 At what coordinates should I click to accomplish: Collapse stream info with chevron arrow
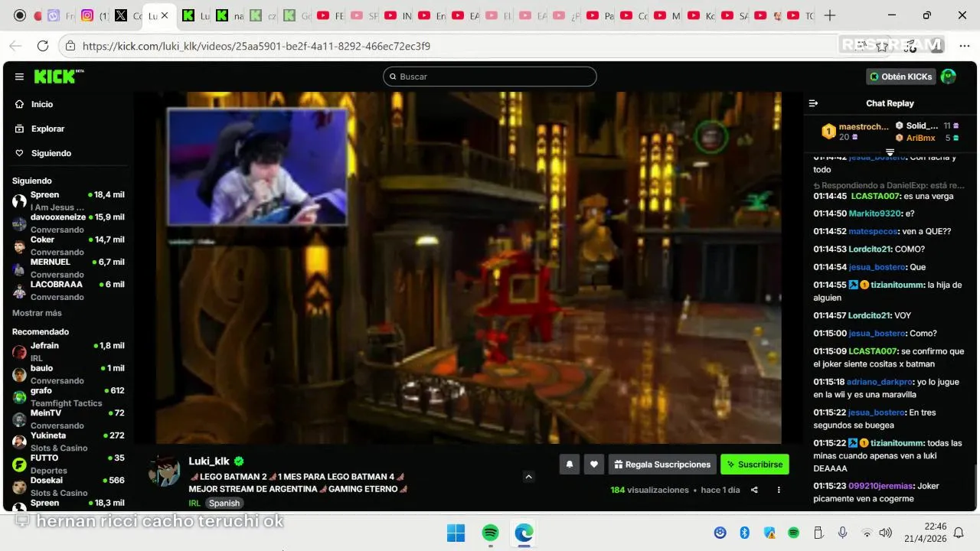[528, 477]
